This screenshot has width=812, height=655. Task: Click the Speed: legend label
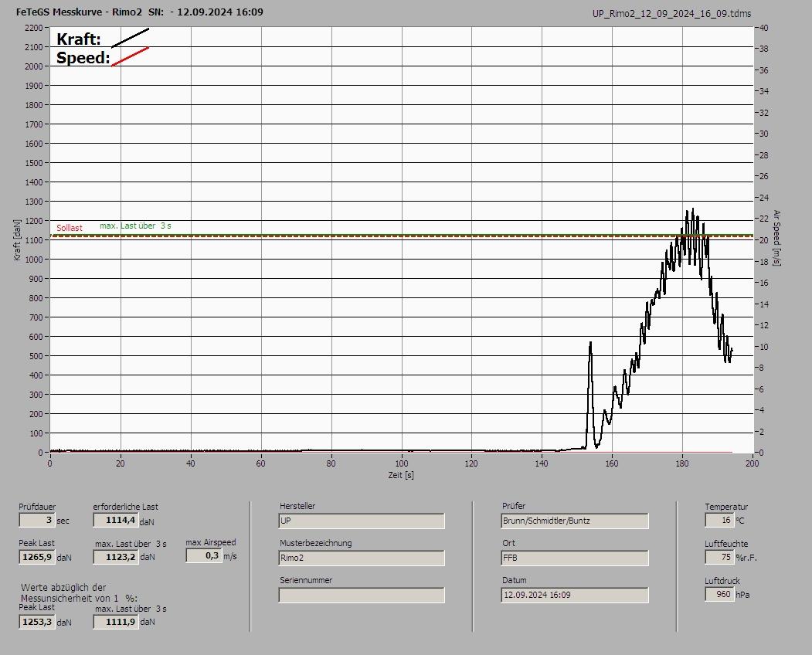[x=83, y=58]
